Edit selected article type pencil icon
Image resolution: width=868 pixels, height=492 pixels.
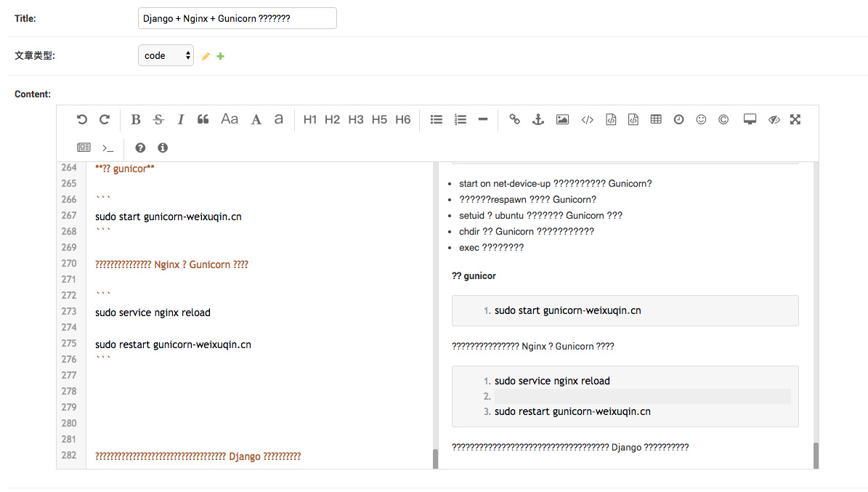[x=206, y=56]
